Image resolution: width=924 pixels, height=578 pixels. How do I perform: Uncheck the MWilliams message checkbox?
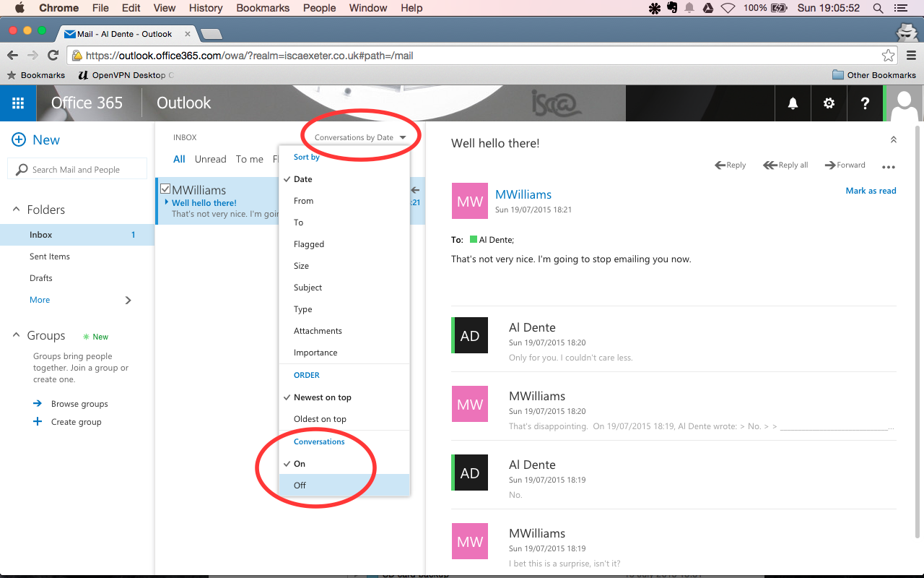coord(165,189)
